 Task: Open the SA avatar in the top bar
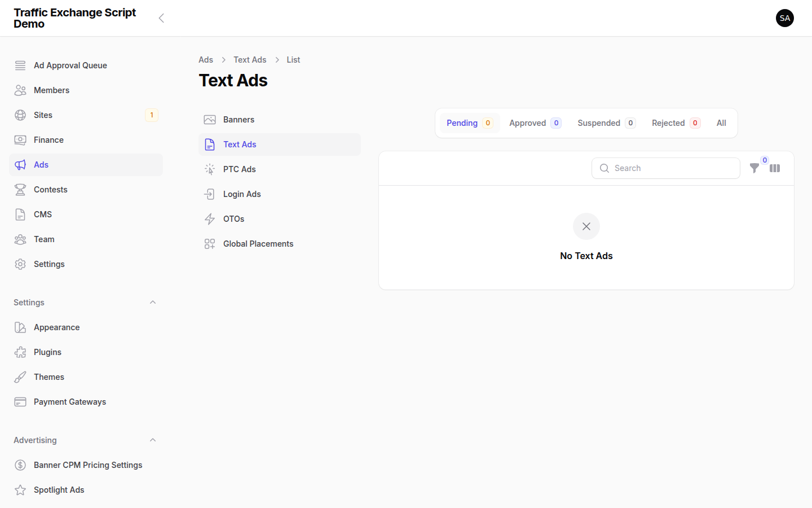tap(785, 18)
